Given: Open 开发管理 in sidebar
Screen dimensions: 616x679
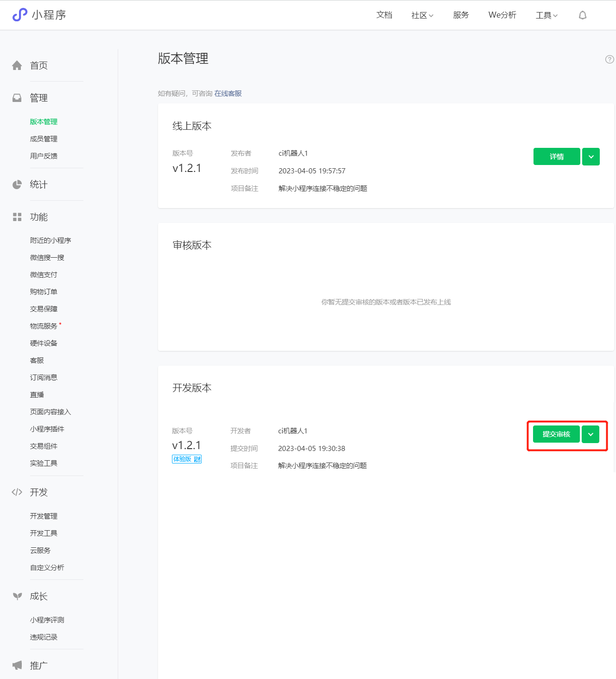Looking at the screenshot, I should pyautogui.click(x=44, y=516).
